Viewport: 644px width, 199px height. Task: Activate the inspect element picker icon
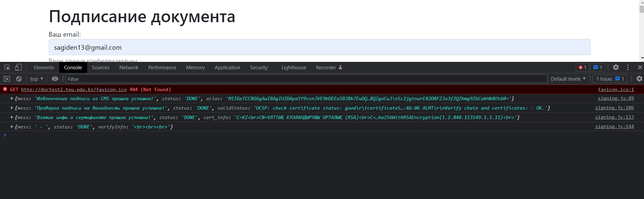(x=7, y=68)
